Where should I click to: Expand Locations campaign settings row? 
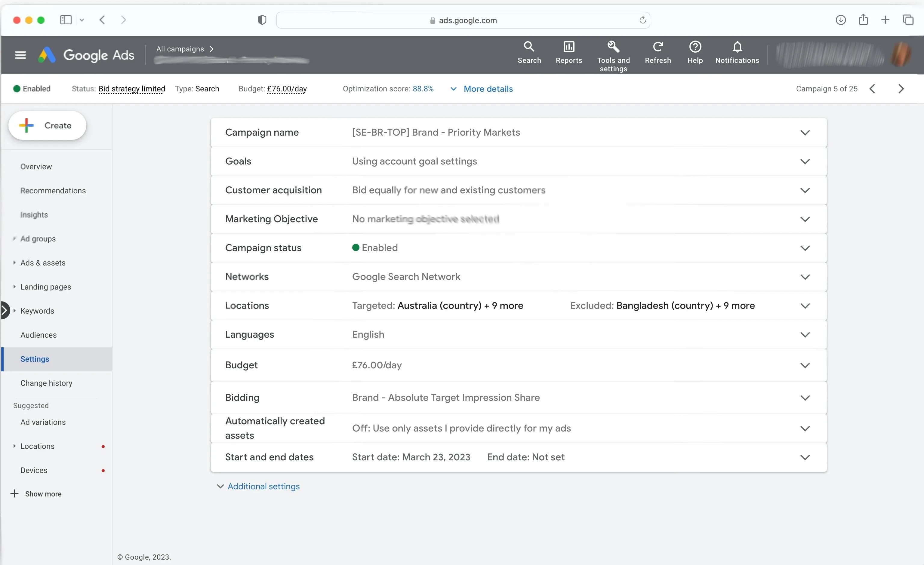[805, 306]
